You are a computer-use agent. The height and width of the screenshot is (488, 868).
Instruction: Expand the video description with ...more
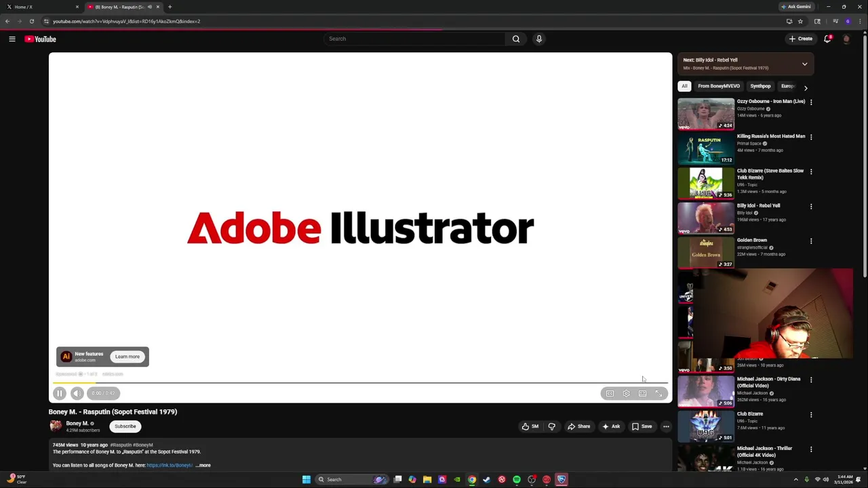click(x=203, y=465)
